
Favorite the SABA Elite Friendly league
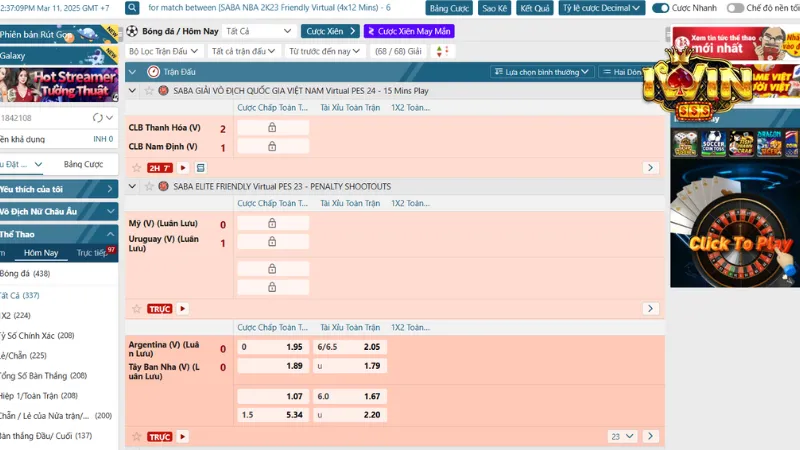(149, 187)
